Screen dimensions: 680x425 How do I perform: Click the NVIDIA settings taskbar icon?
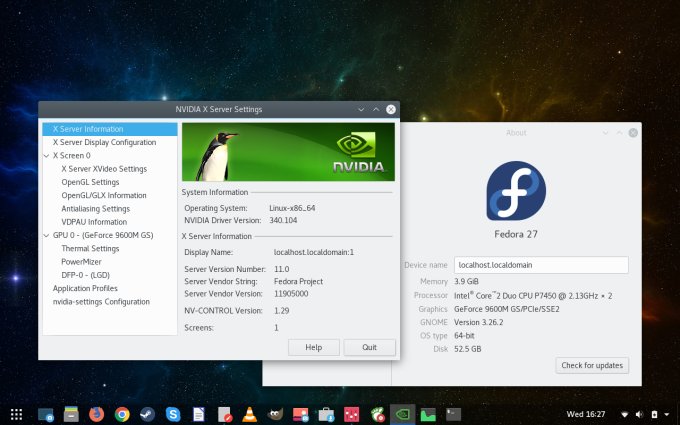[x=402, y=413]
